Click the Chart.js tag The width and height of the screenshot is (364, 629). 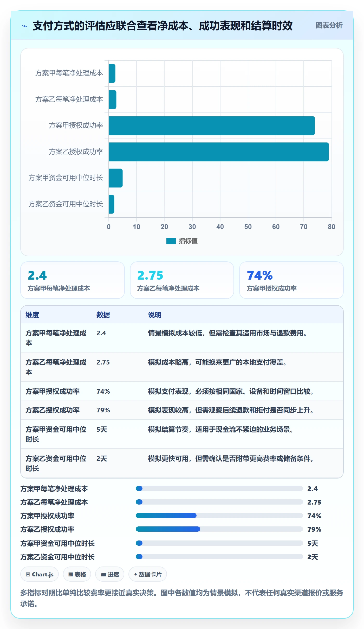pyautogui.click(x=40, y=574)
